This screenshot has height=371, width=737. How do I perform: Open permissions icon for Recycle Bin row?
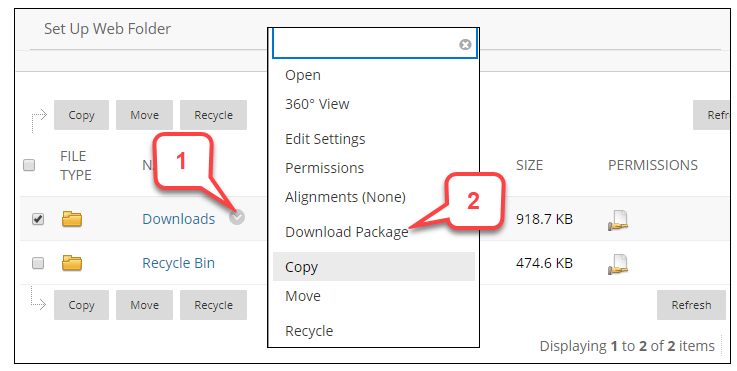(x=618, y=264)
